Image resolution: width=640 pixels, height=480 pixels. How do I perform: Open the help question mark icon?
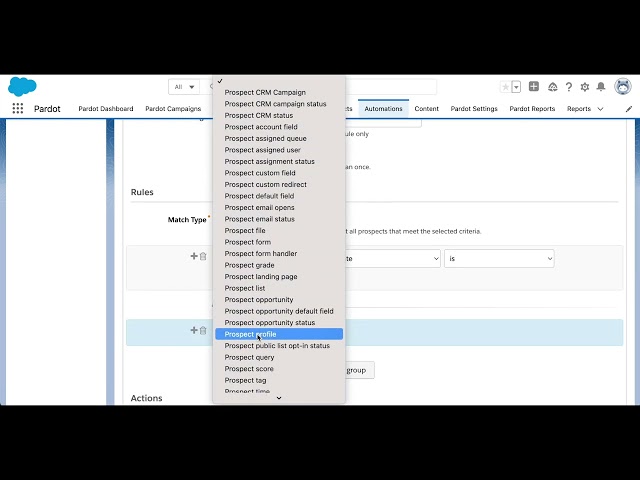569,87
